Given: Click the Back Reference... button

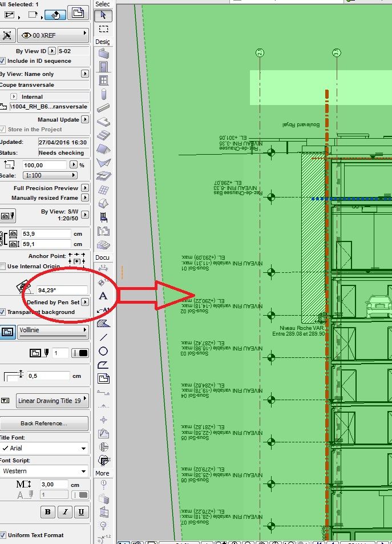Looking at the screenshot, I should [x=44, y=423].
